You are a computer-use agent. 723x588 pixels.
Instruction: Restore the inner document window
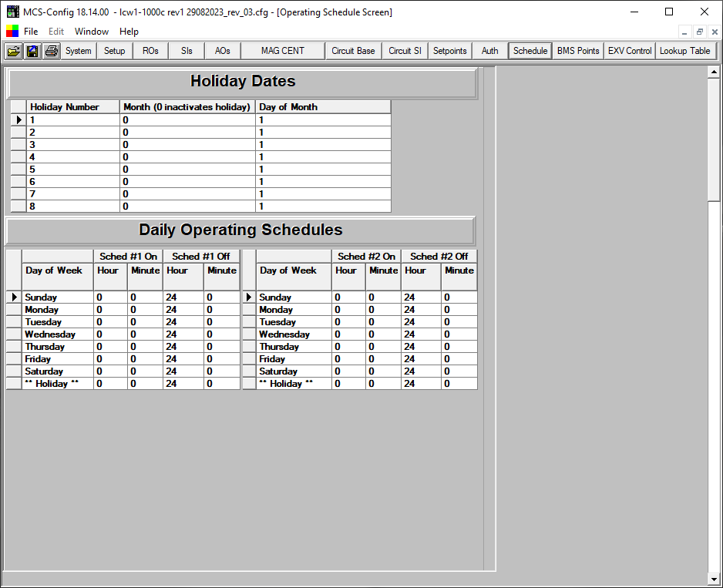[699, 32]
